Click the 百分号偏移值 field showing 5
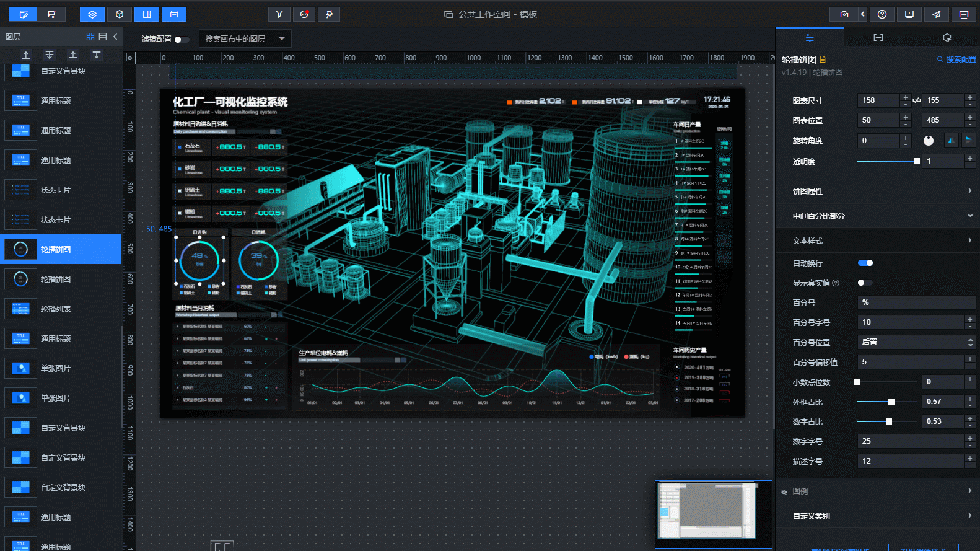Viewport: 980px width, 551px height. 911,362
